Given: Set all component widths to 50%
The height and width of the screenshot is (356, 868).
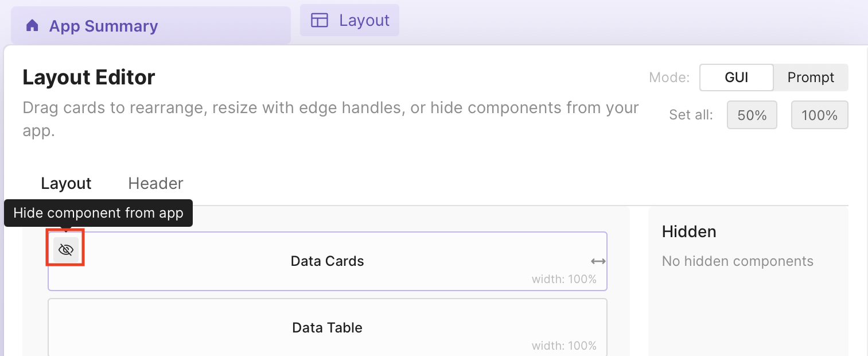Looking at the screenshot, I should coord(752,115).
